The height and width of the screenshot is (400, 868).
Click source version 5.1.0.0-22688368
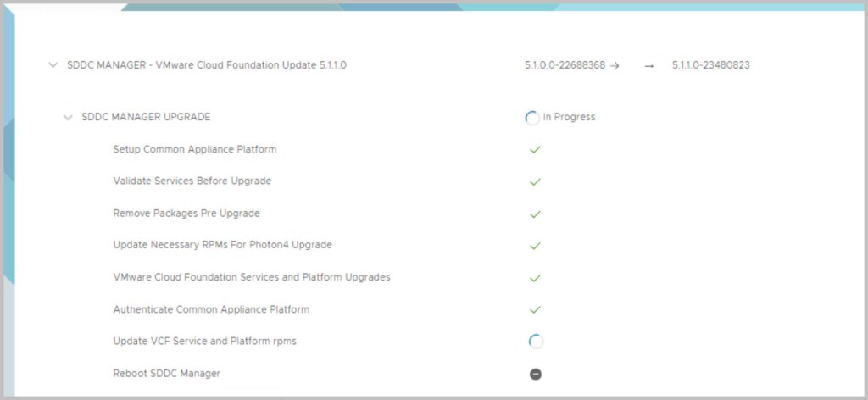[x=565, y=65]
